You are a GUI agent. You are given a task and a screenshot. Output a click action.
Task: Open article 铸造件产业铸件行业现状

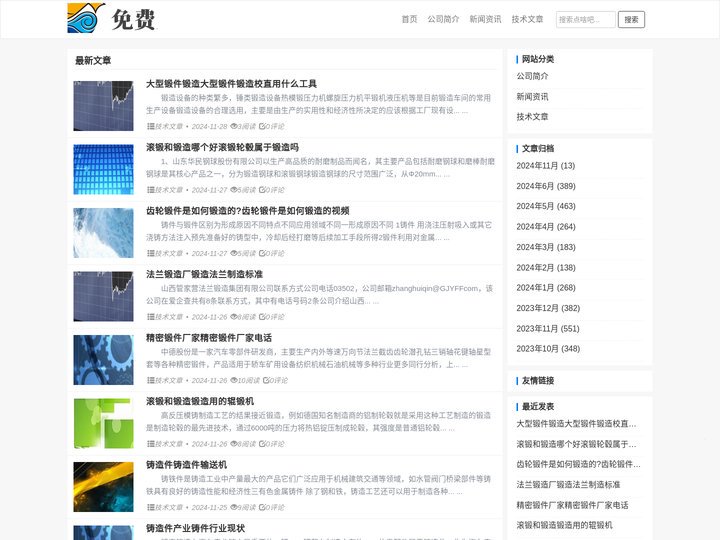coord(196,528)
